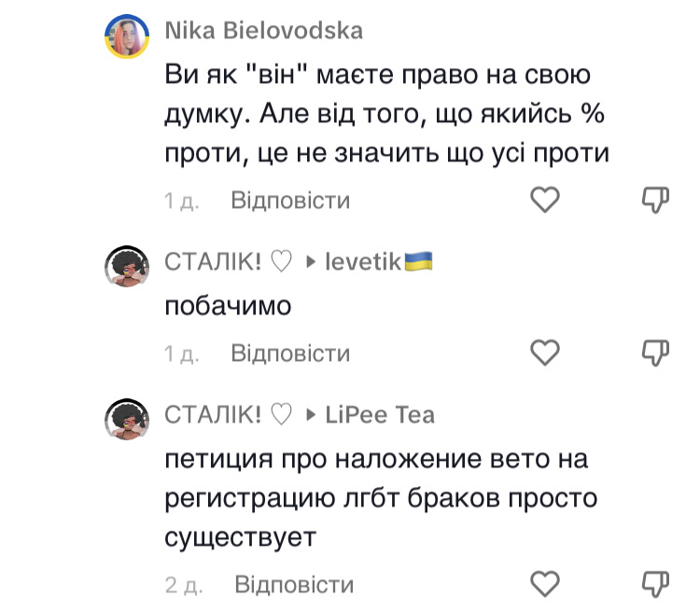The height and width of the screenshot is (611, 700).
Task: Open Nika Bielovodska username link
Action: 263,31
